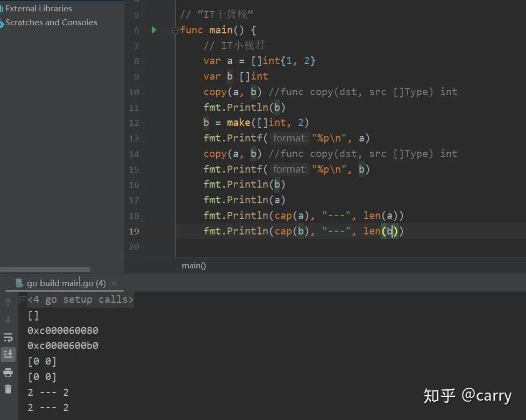526x420 pixels.
Task: Click 'cap(b)' on line 19
Action: (292, 231)
